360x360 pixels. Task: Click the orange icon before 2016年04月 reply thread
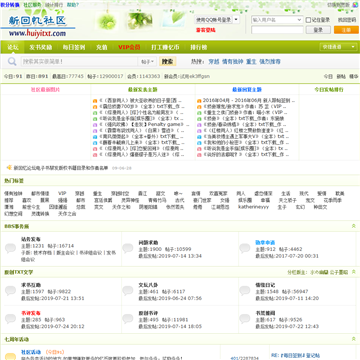199,101
